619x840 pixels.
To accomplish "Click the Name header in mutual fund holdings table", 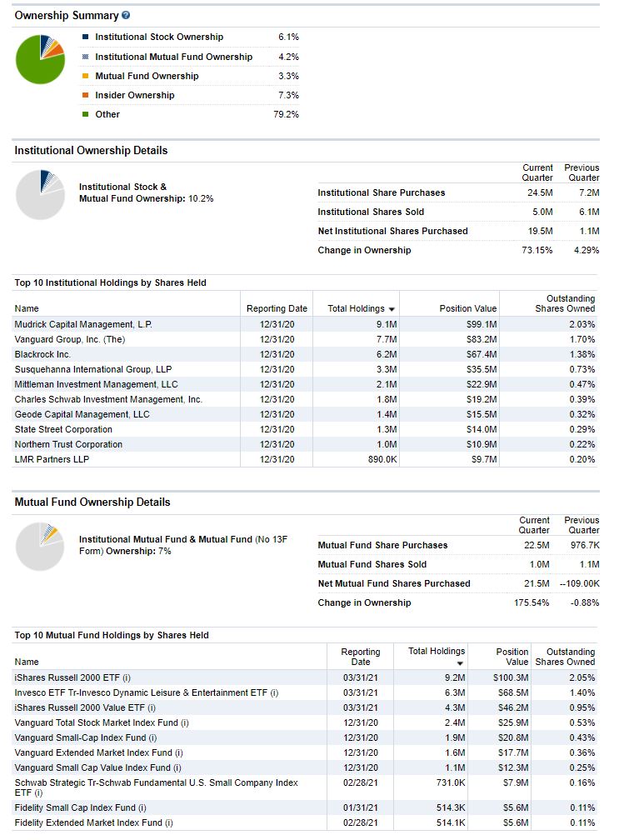I will 27,662.
